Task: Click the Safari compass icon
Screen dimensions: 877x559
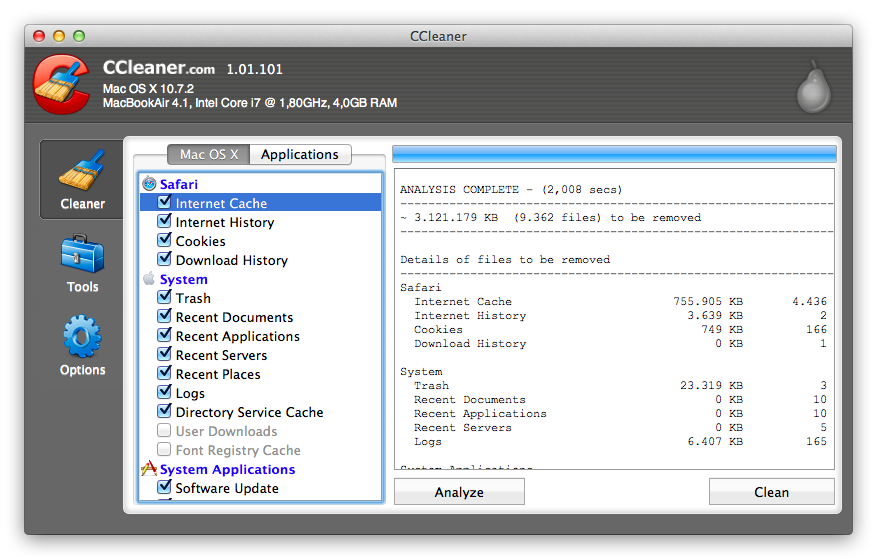Action: (149, 184)
